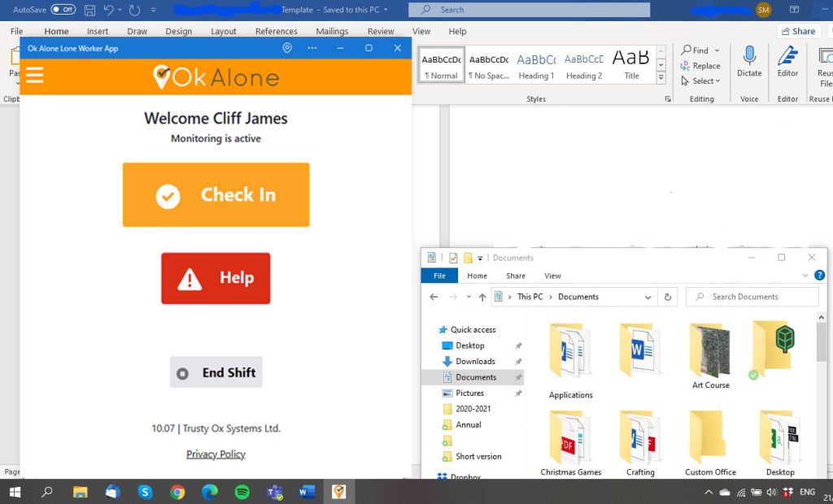Apply the Heading 1 style
The width and height of the screenshot is (833, 504).
[x=536, y=65]
